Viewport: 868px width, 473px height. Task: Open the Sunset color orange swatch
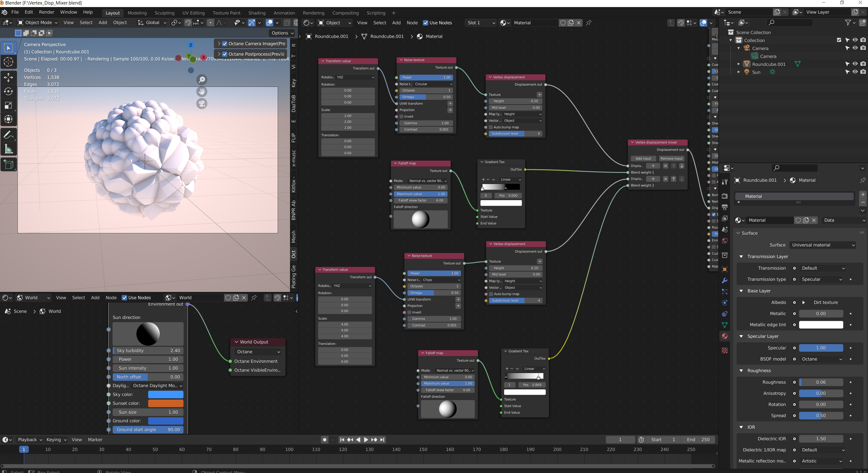pyautogui.click(x=165, y=404)
